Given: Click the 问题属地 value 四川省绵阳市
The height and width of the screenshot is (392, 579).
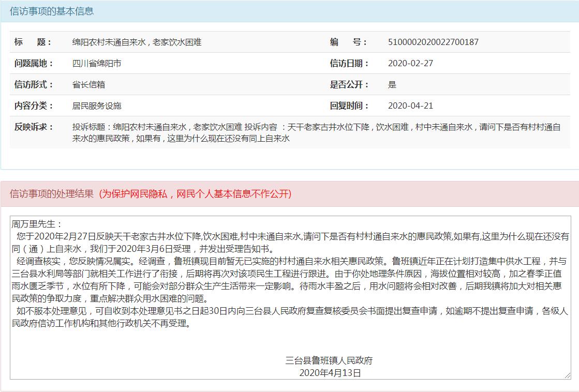Looking at the screenshot, I should tap(97, 64).
